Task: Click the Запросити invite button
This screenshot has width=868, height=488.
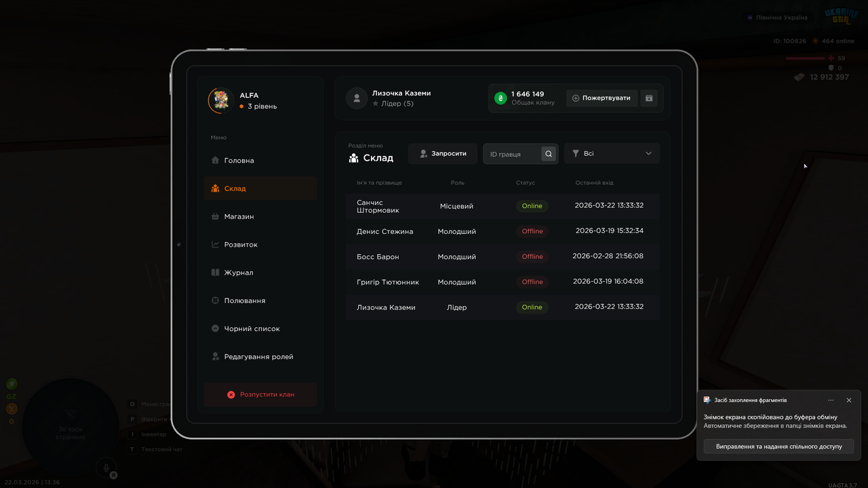Action: coord(443,154)
